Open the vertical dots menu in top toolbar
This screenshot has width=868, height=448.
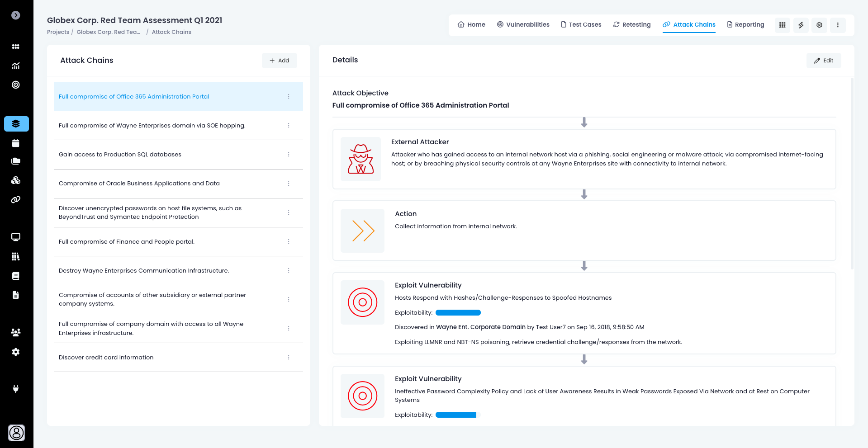[838, 25]
